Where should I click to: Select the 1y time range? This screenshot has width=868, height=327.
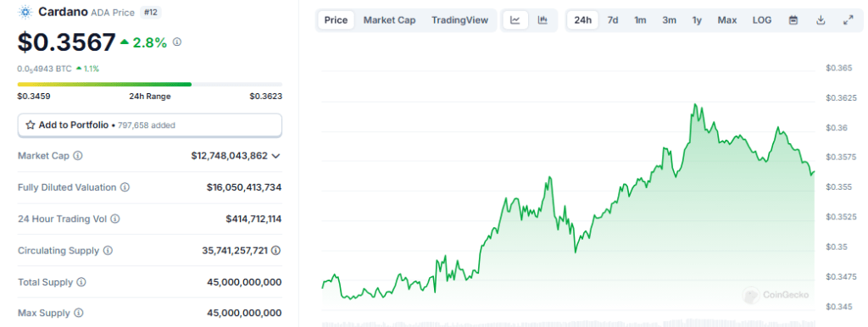pyautogui.click(x=697, y=20)
